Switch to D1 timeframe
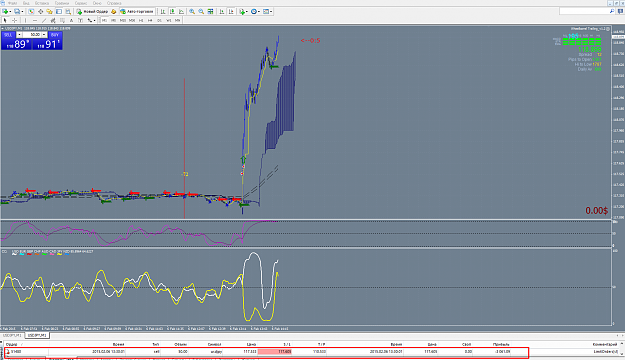625x360 pixels. pos(159,20)
